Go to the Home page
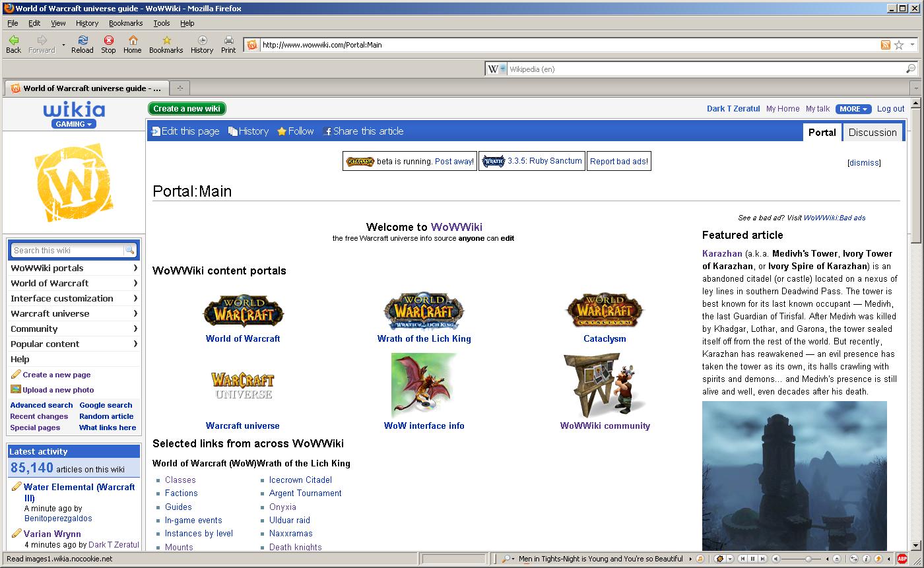 click(x=133, y=45)
